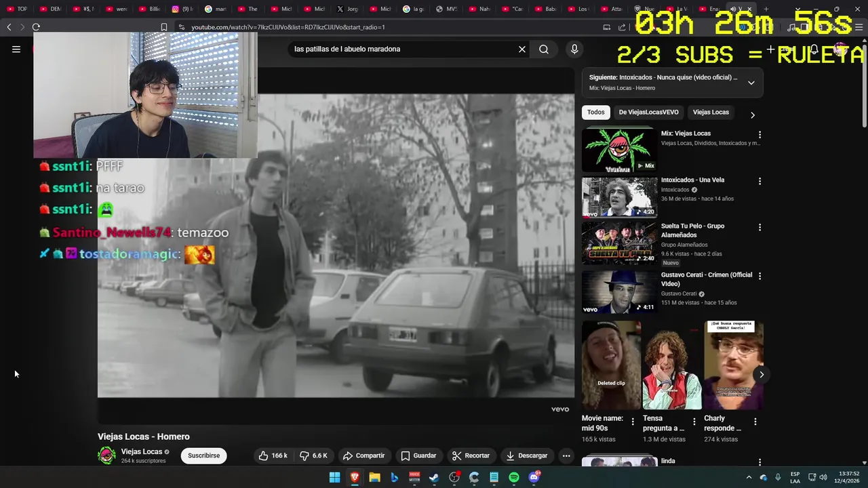The image size is (868, 488).
Task: Open options for Movie name short
Action: pyautogui.click(x=633, y=422)
